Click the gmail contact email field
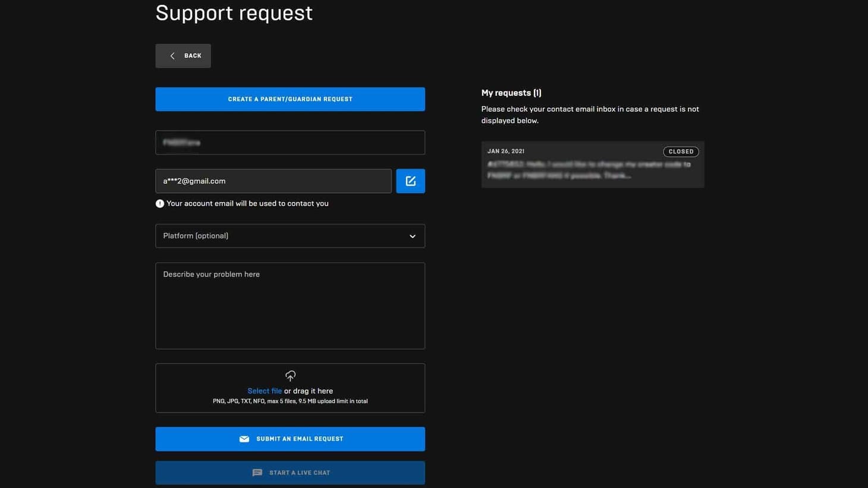868x488 pixels. pos(273,180)
